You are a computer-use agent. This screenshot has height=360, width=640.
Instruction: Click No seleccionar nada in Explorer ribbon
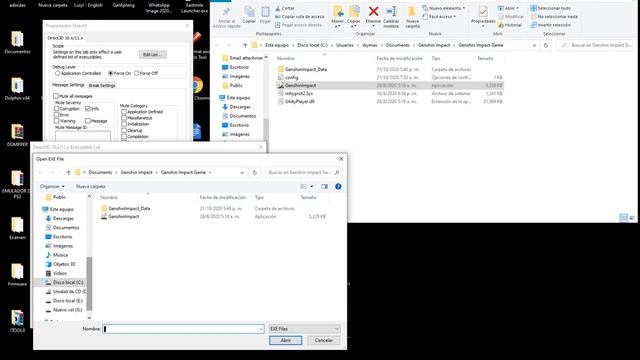(554, 17)
